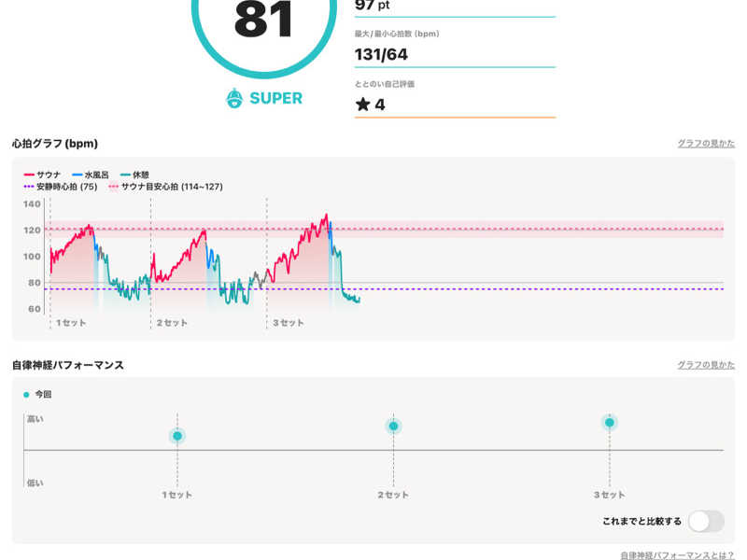The width and height of the screenshot is (747, 560).
Task: Open the autonomic performance グラフの見かた link
Action: (x=706, y=365)
